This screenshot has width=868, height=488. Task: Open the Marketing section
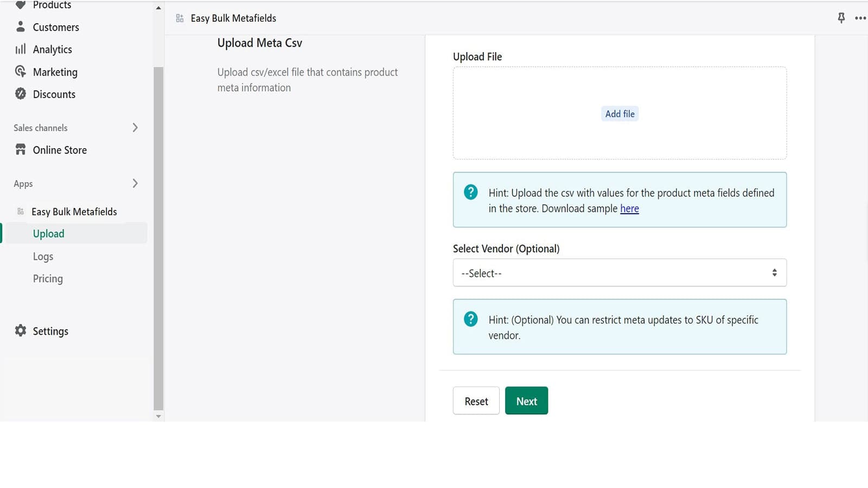pyautogui.click(x=55, y=72)
